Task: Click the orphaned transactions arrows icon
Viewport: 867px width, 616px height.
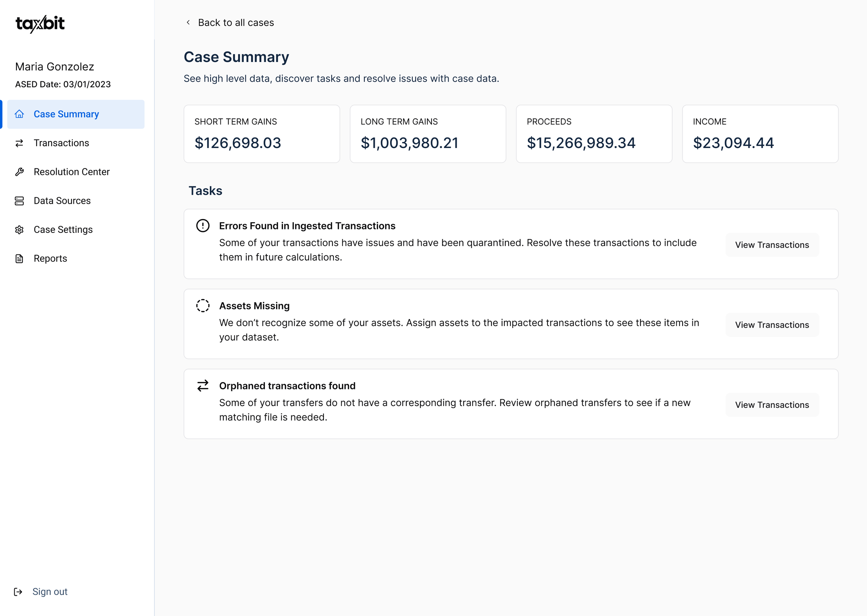Action: tap(203, 385)
